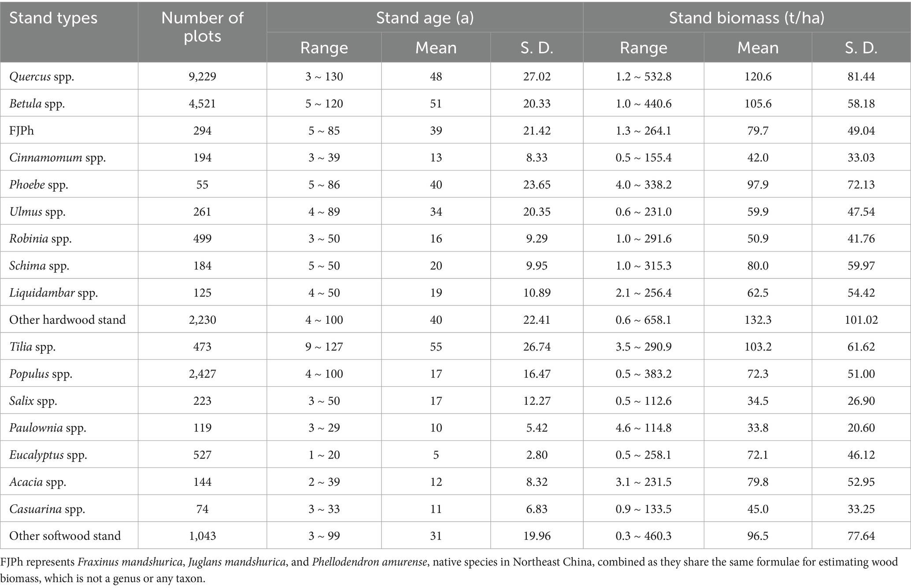Click the "Other hardwood stand" row label

pyautogui.click(x=67, y=320)
